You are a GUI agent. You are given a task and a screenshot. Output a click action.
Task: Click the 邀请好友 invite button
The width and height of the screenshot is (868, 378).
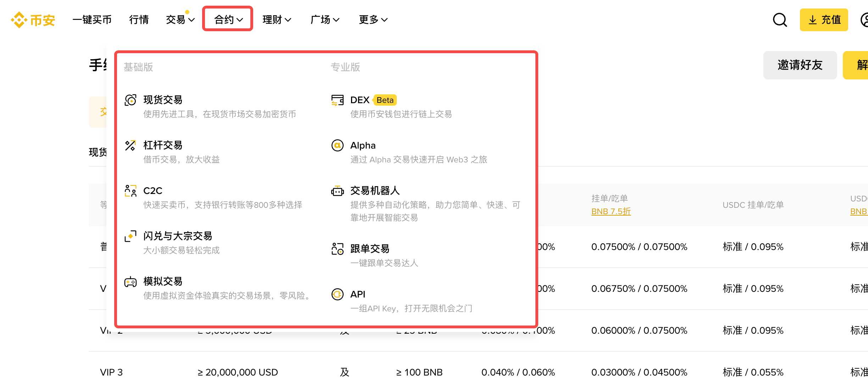(x=800, y=65)
